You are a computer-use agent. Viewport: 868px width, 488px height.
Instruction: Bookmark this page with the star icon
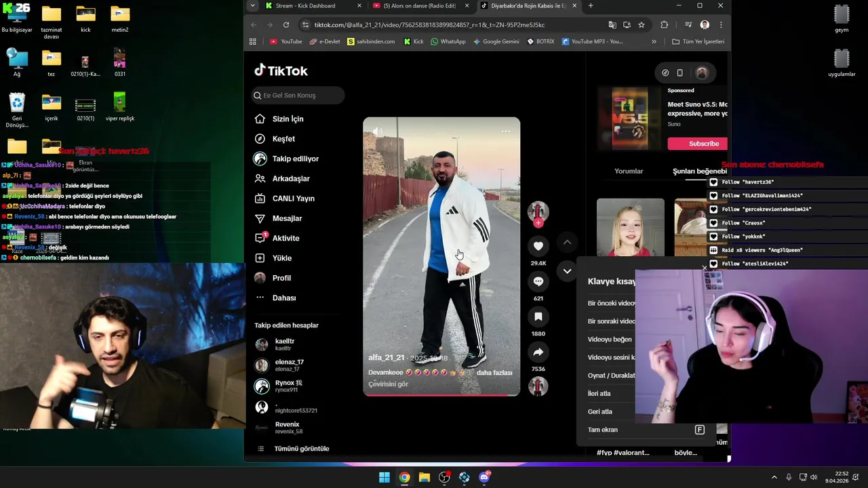[642, 24]
